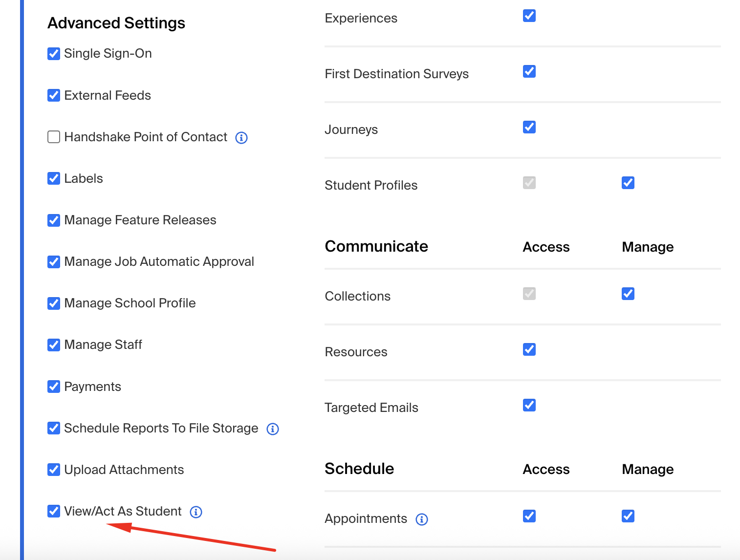Screen dimensions: 740x560
Task: Toggle the Appointments manage checkbox
Action: 628,516
